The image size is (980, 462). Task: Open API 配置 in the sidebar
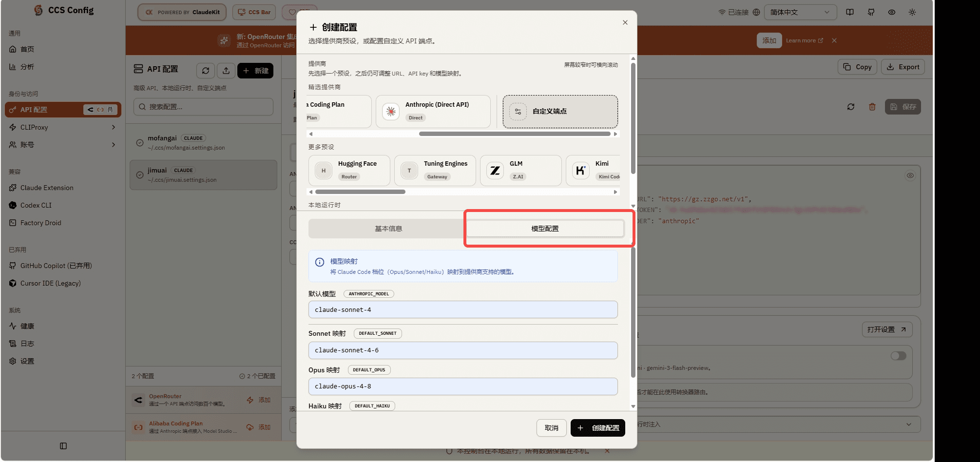(63, 110)
